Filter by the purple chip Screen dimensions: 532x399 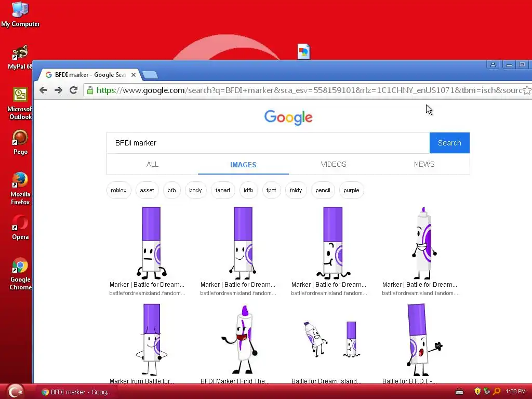(x=351, y=190)
